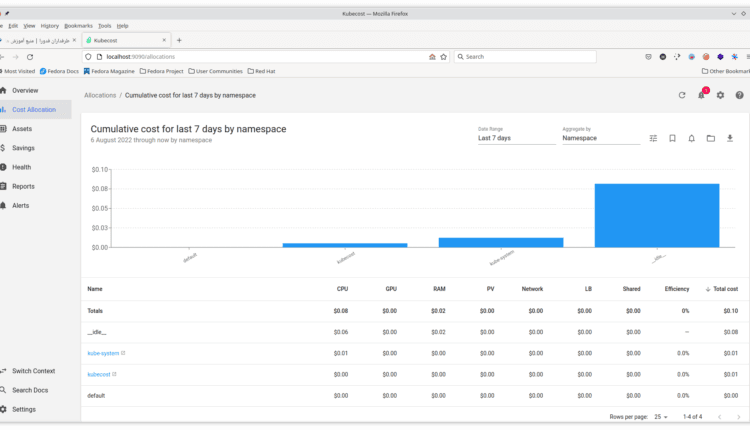750x430 pixels.
Task: Open saved reports folder icon
Action: click(711, 138)
